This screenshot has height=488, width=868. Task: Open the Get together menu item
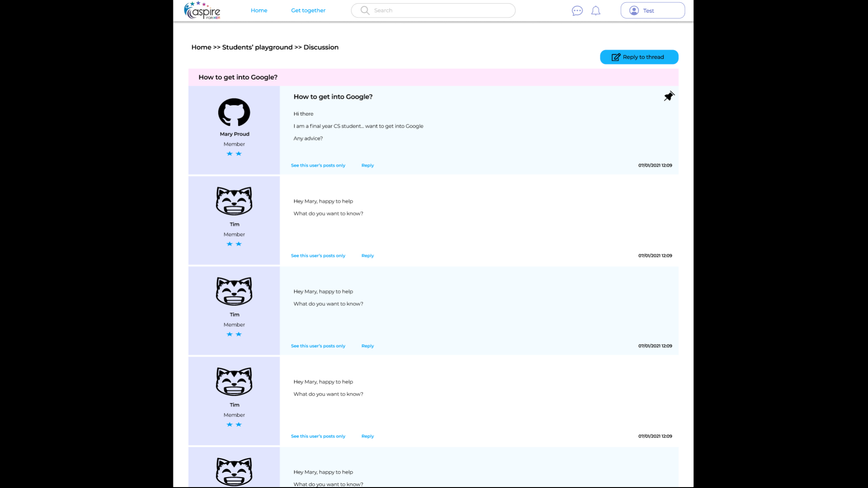308,10
